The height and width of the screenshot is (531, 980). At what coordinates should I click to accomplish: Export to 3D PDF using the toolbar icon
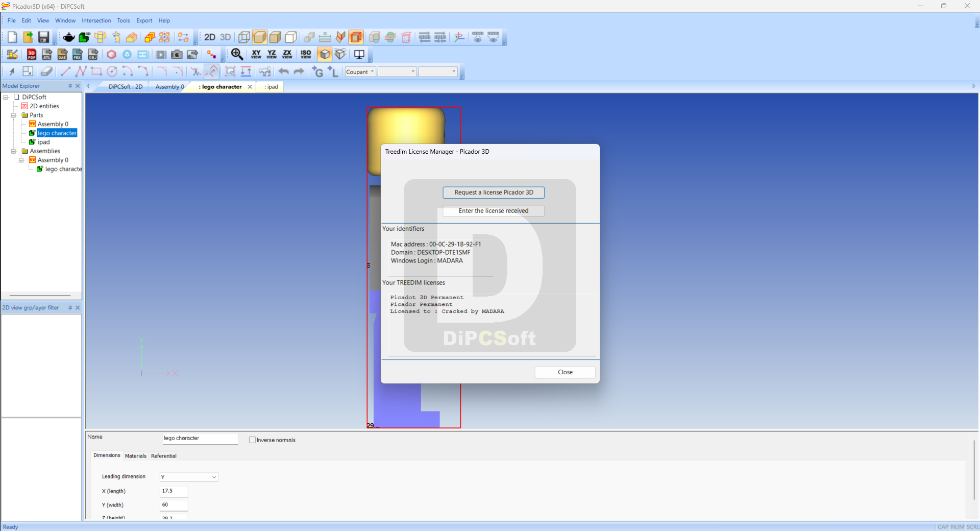tap(32, 55)
